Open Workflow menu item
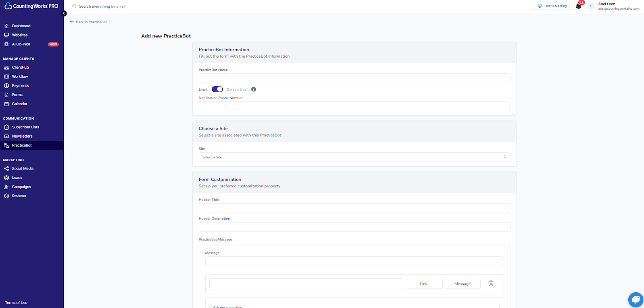 [20, 76]
